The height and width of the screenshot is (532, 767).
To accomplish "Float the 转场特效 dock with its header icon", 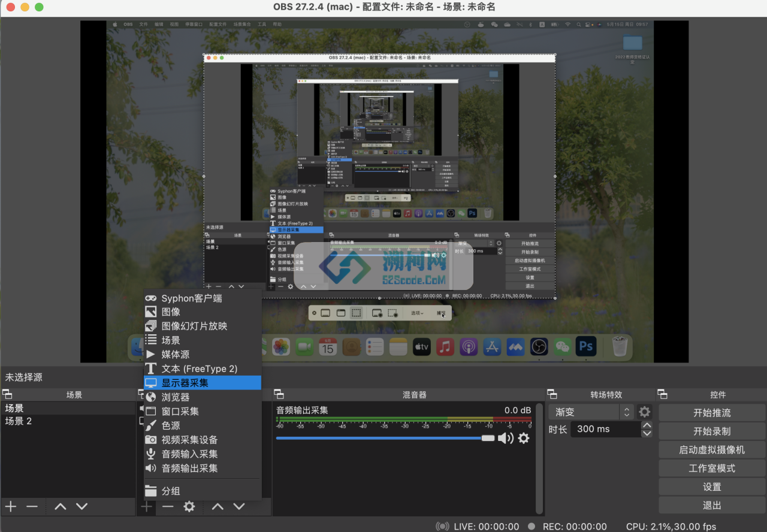I will coord(552,394).
